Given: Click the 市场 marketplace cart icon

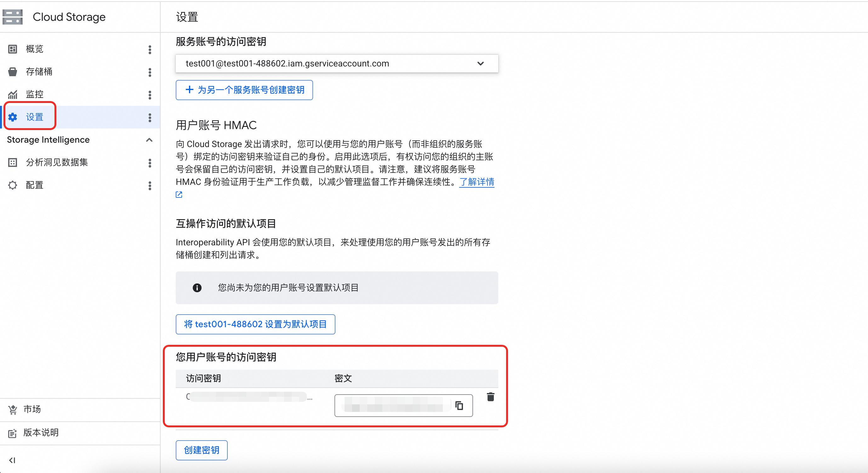Looking at the screenshot, I should 13,410.
